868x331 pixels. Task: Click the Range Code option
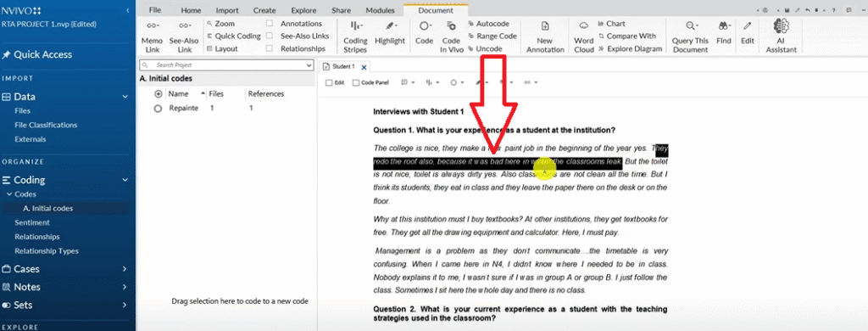[492, 36]
